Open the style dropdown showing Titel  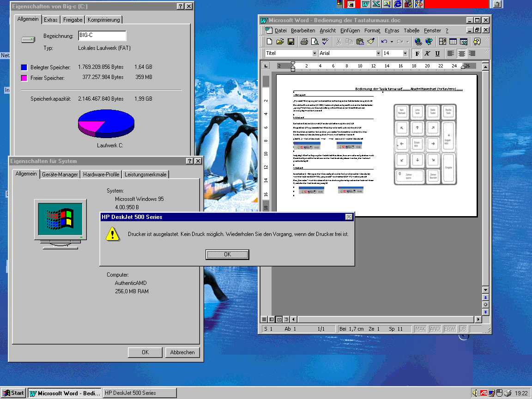[x=314, y=53]
